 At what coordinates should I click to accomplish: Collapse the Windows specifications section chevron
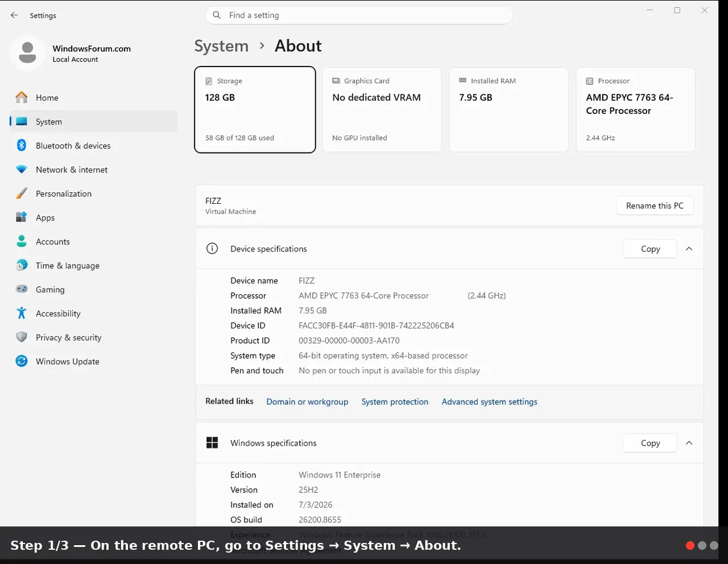[689, 443]
